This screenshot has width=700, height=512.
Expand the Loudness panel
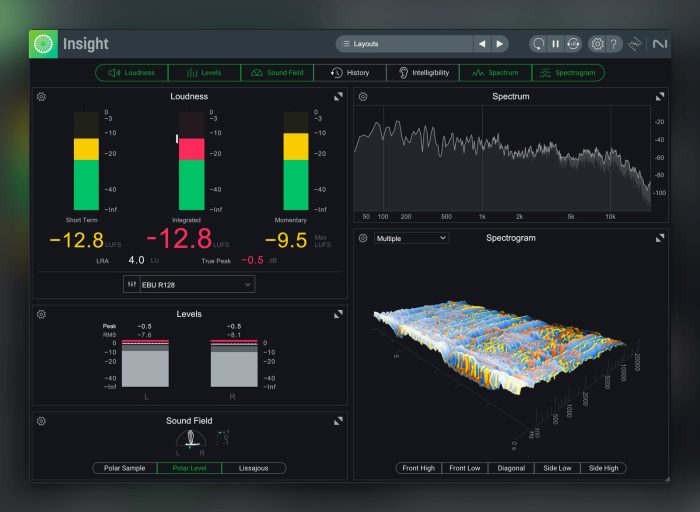[x=338, y=96]
